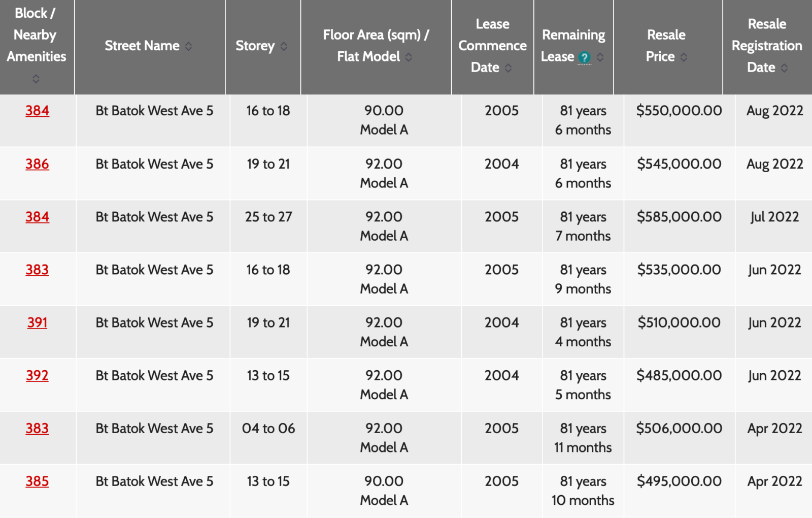Sort by Resale Price arrows

684,57
